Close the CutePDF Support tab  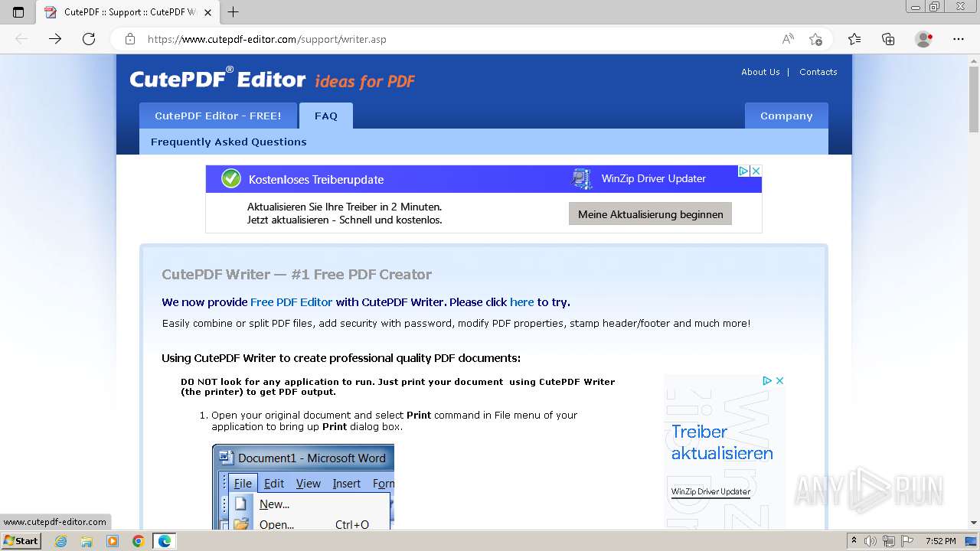(x=207, y=12)
